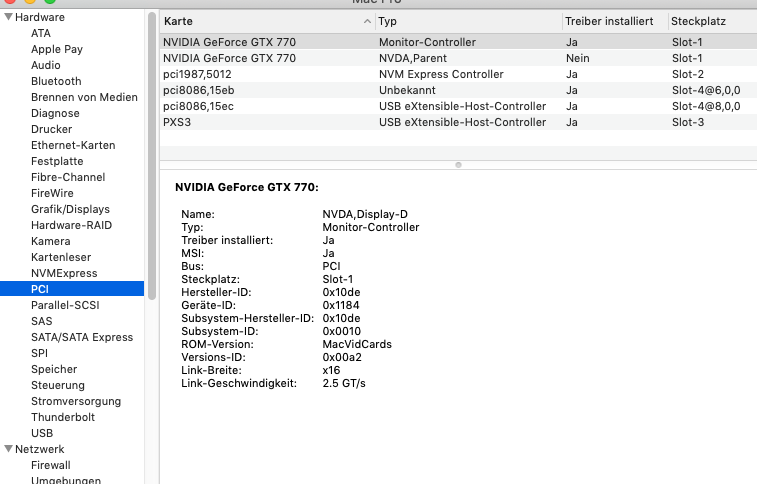Click the sidebar vertical scrollbar
This screenshot has height=484, width=757.
(152, 156)
